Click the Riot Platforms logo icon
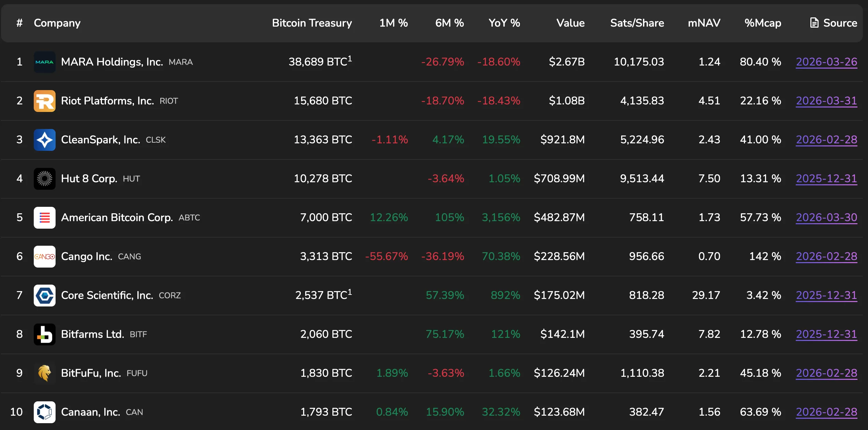Viewport: 868px width, 430px height. click(x=44, y=101)
